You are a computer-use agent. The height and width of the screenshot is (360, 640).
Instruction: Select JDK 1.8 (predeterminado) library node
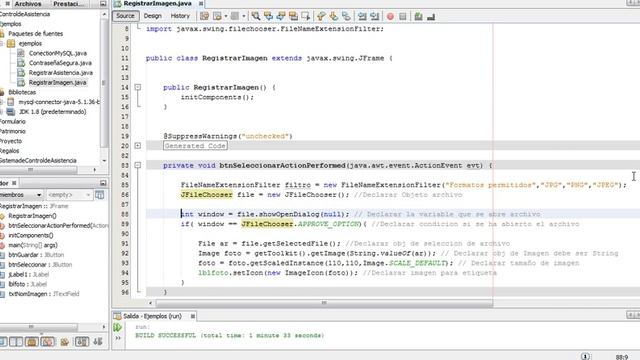click(52, 112)
